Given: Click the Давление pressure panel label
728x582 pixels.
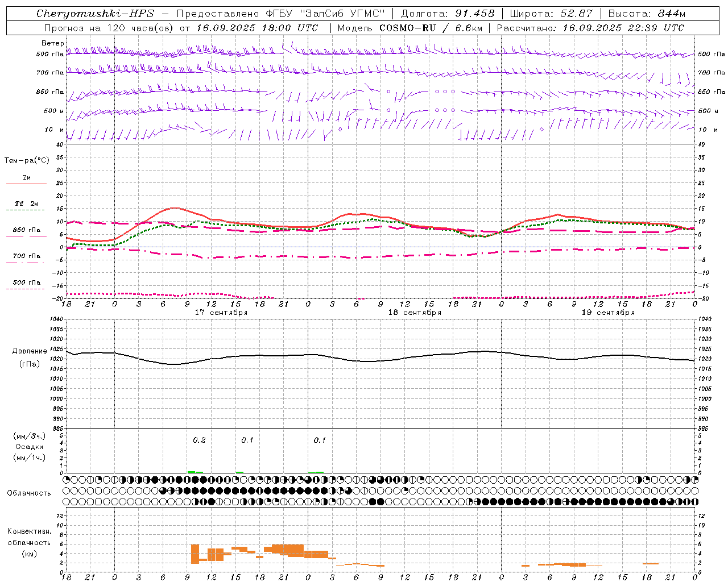Looking at the screenshot, I should coord(30,351).
